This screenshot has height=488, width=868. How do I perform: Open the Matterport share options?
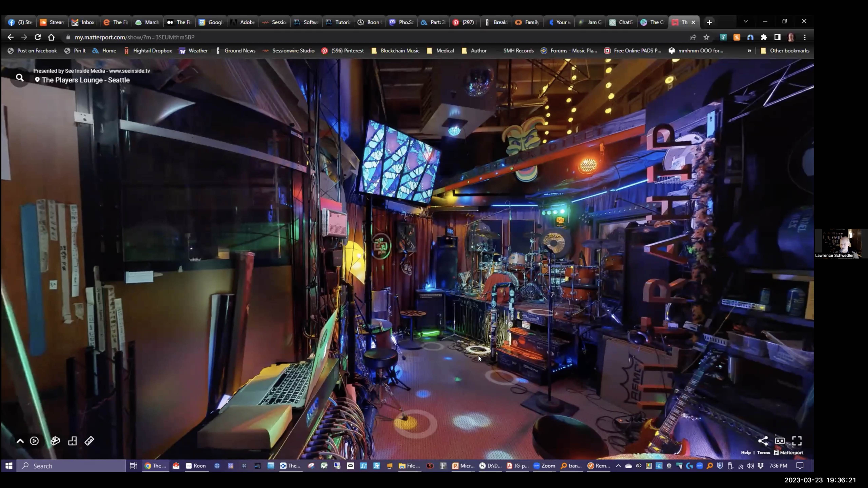763,441
